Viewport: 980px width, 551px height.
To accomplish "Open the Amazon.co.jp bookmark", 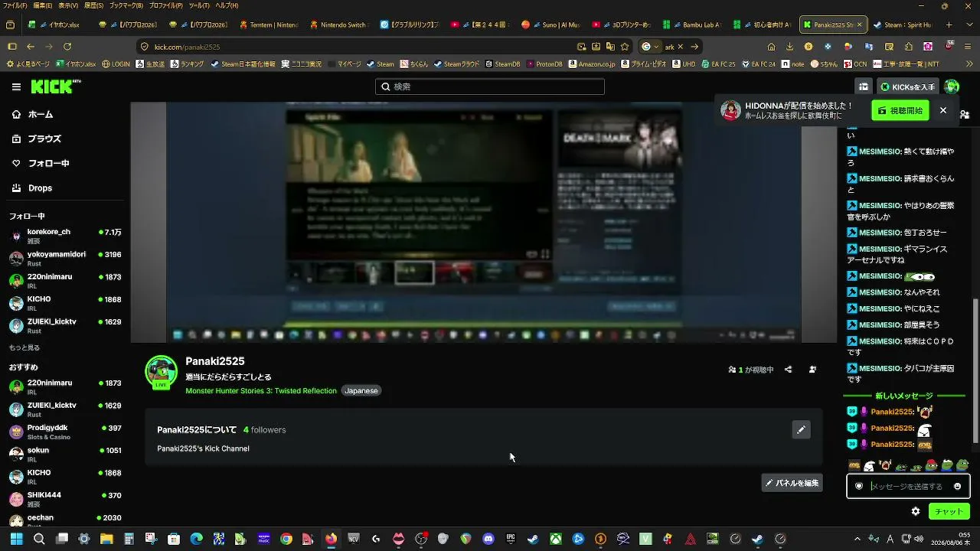I will click(x=592, y=64).
